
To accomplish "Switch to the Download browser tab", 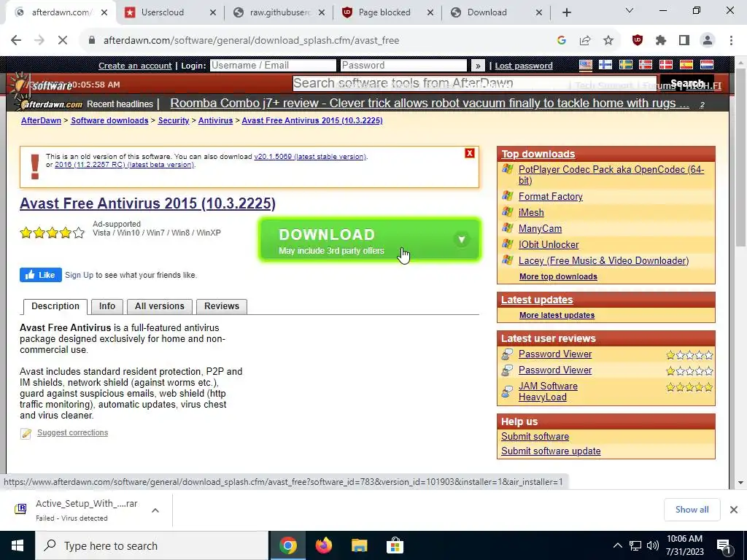I will click(496, 12).
